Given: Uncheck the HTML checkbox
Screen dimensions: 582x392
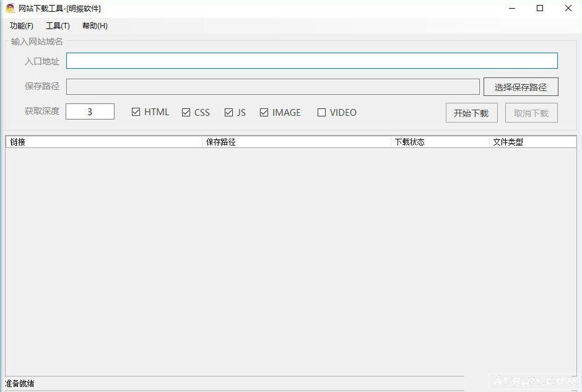Looking at the screenshot, I should (136, 112).
